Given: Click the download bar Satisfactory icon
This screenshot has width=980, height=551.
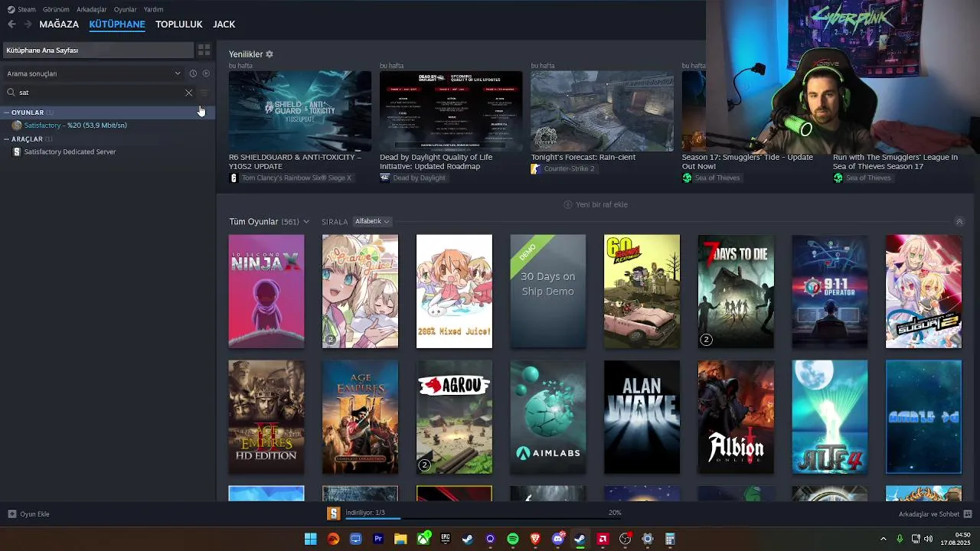Looking at the screenshot, I should tap(333, 514).
